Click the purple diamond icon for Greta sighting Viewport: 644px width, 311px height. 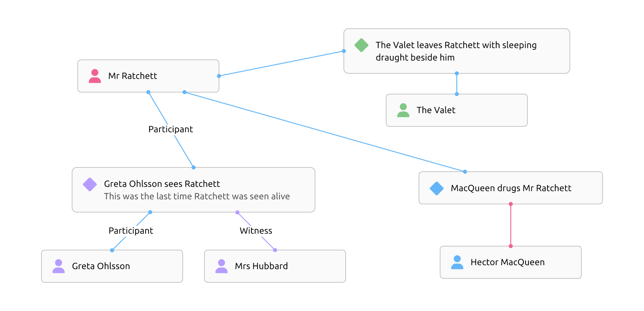[x=90, y=185]
